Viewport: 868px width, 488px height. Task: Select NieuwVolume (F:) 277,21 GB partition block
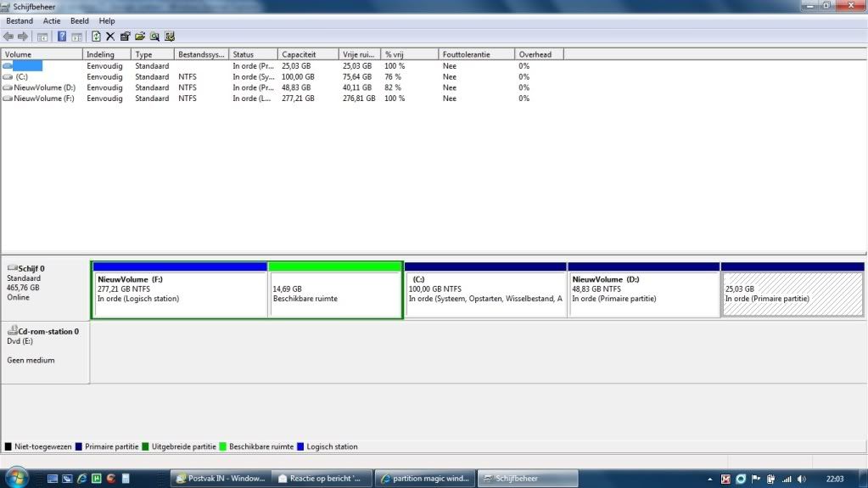click(x=180, y=294)
